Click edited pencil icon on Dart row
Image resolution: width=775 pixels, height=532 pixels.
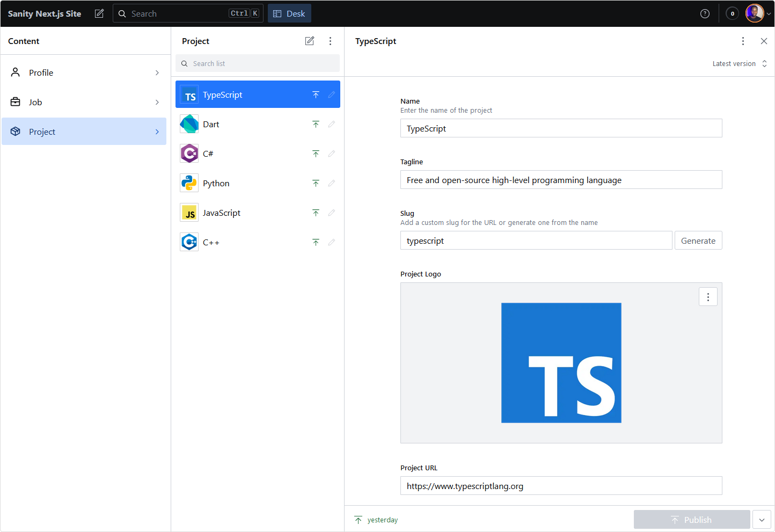[331, 124]
